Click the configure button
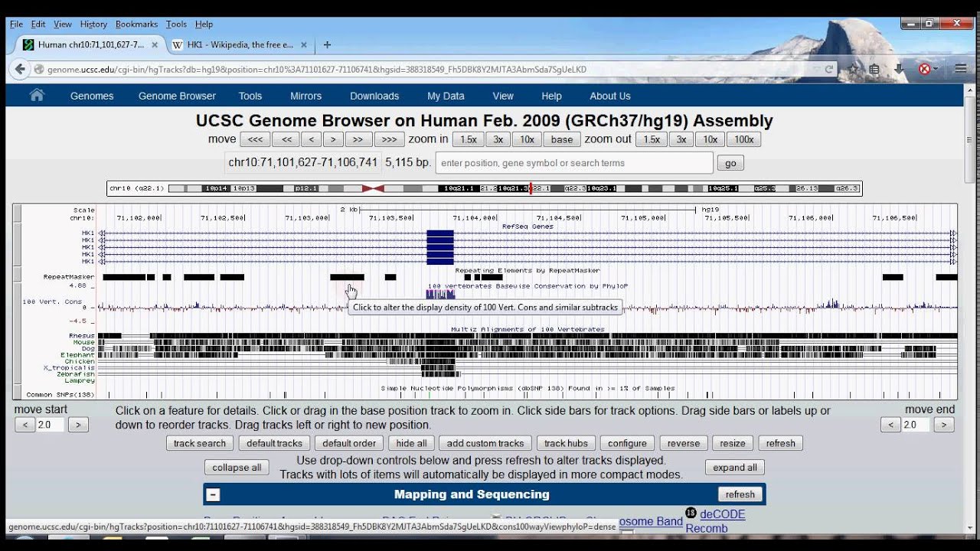 [x=628, y=443]
